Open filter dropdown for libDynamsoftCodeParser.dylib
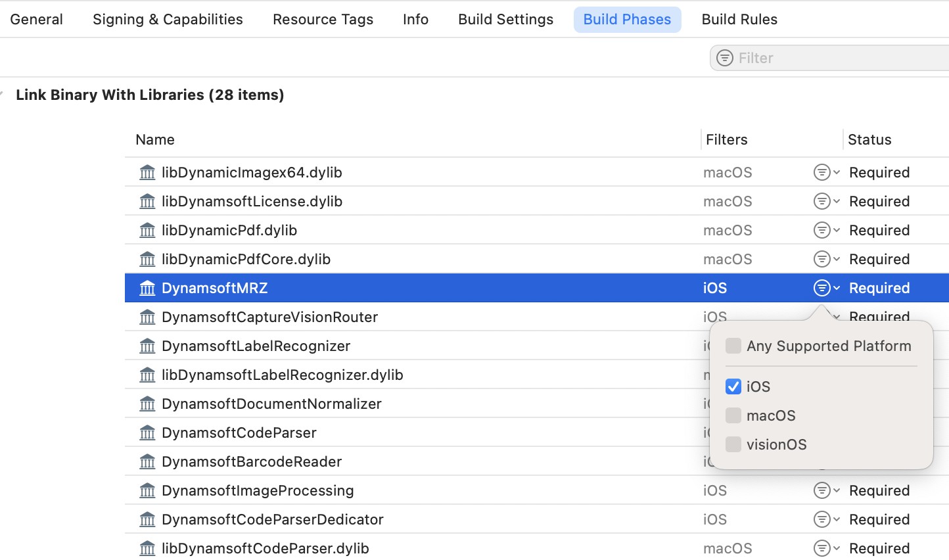Image resolution: width=949 pixels, height=560 pixels. coord(826,548)
